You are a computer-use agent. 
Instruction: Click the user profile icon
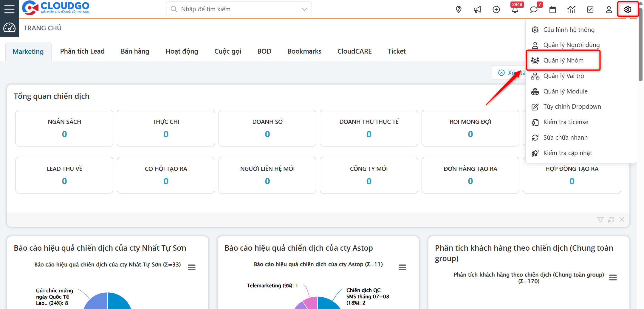pos(609,10)
